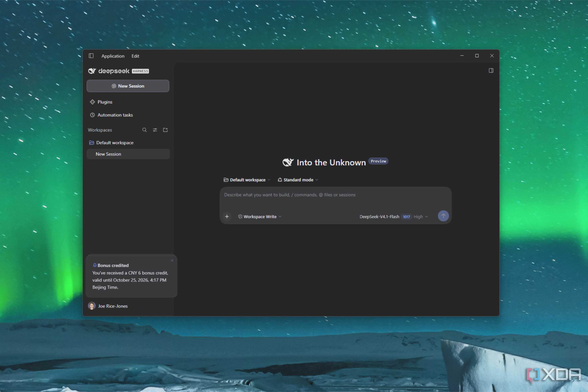
Task: Click the plus attach button
Action: point(227,217)
